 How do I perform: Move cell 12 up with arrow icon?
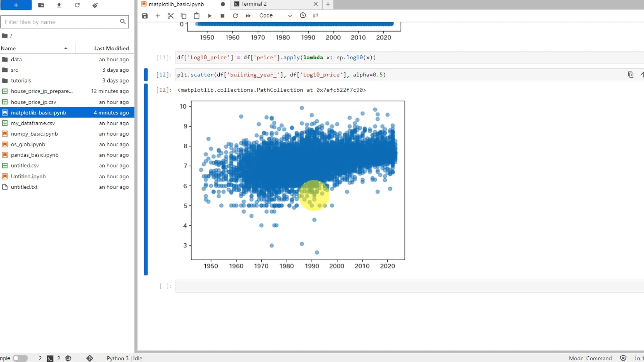(642, 75)
